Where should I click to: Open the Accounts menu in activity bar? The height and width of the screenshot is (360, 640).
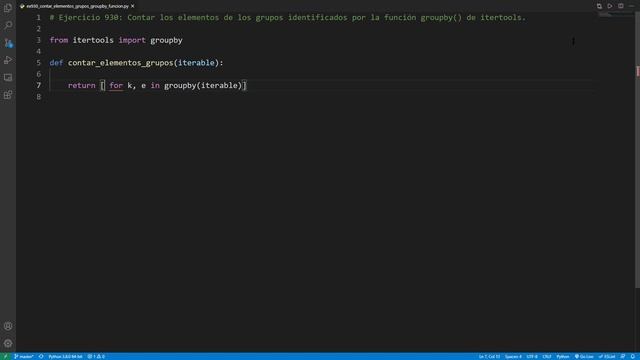click(x=8, y=326)
